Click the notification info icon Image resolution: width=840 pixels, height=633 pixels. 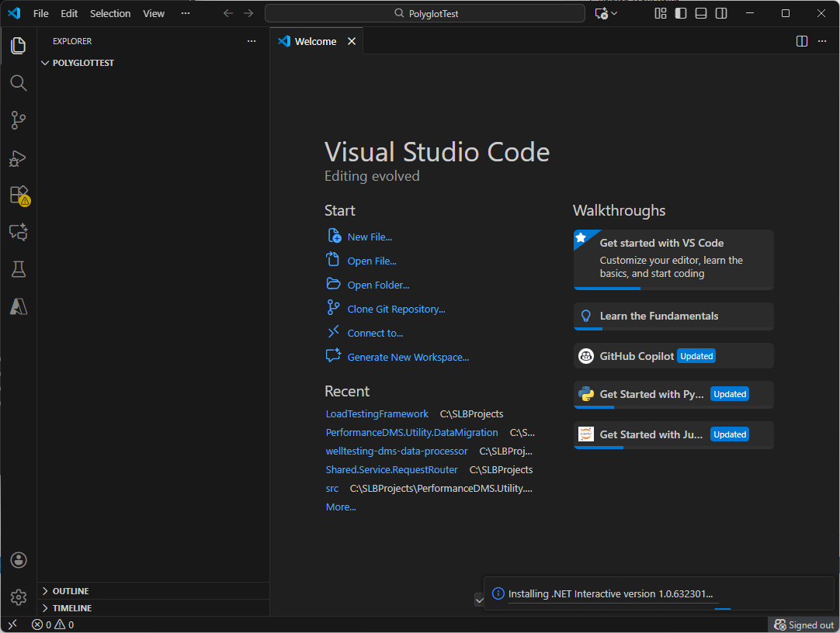click(498, 594)
